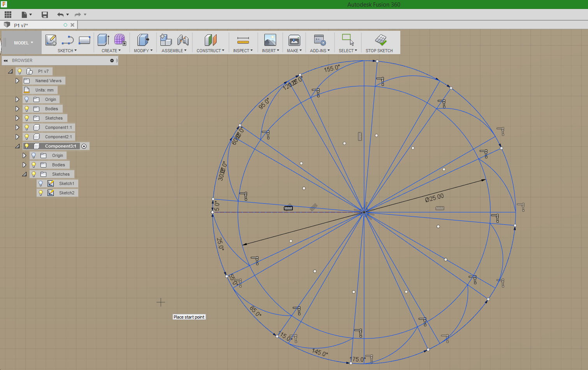This screenshot has height=370, width=588.
Task: Select the Create Form tool icon
Action: point(120,40)
